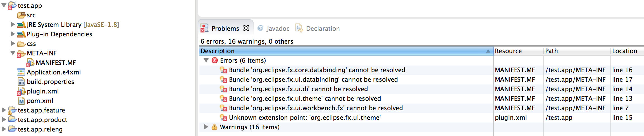Click the src package folder icon
Screen dimensions: 644x136
coord(22,15)
